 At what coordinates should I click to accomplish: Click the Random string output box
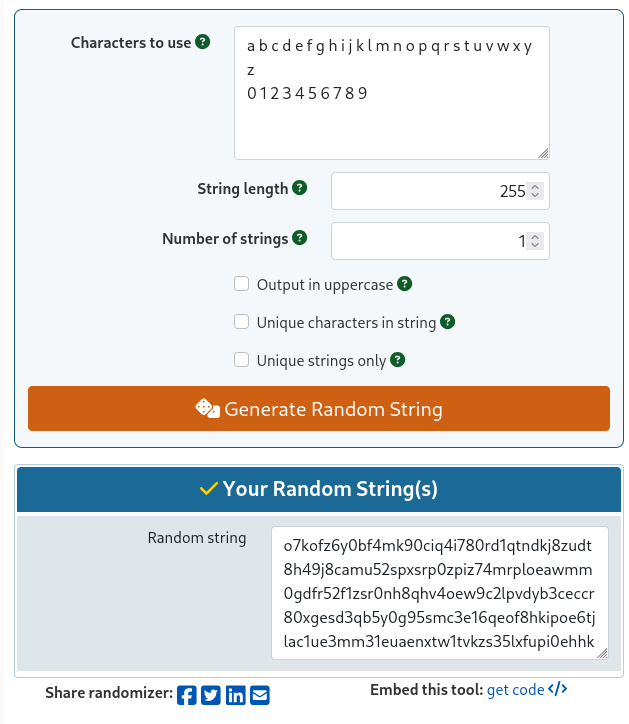tap(439, 593)
